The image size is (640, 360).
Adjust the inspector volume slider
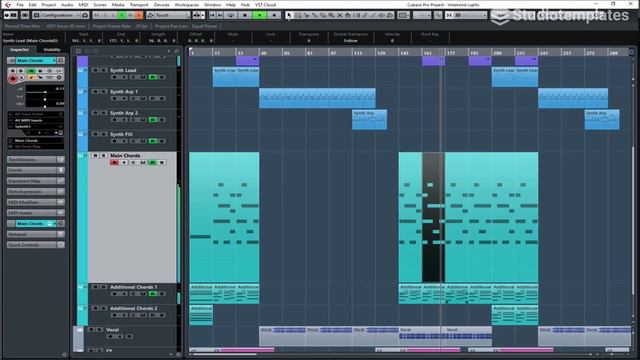click(45, 92)
